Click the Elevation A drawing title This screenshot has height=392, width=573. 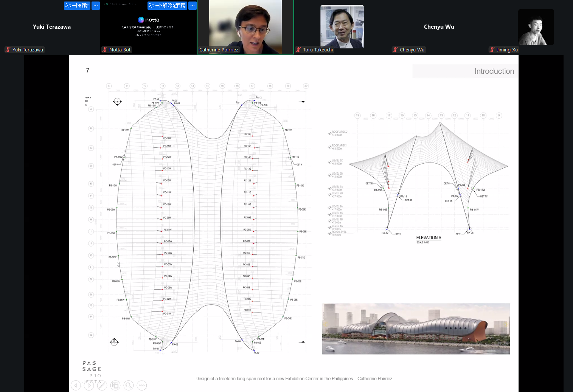pos(429,238)
